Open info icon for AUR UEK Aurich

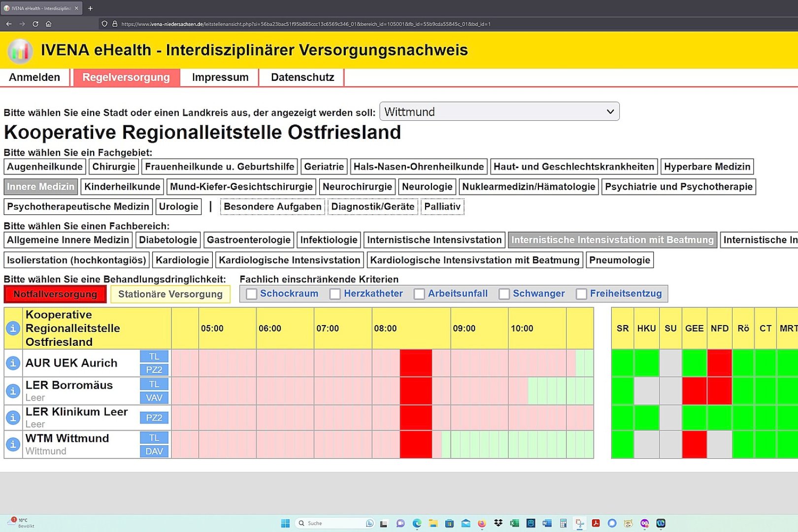coord(13,363)
